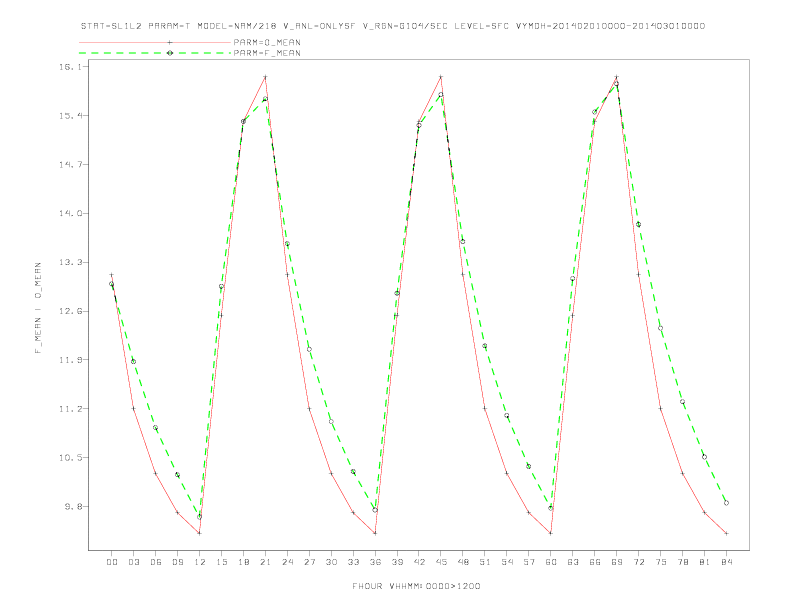
Task: Click y-axis tick value 13.3
Action: [x=70, y=262]
